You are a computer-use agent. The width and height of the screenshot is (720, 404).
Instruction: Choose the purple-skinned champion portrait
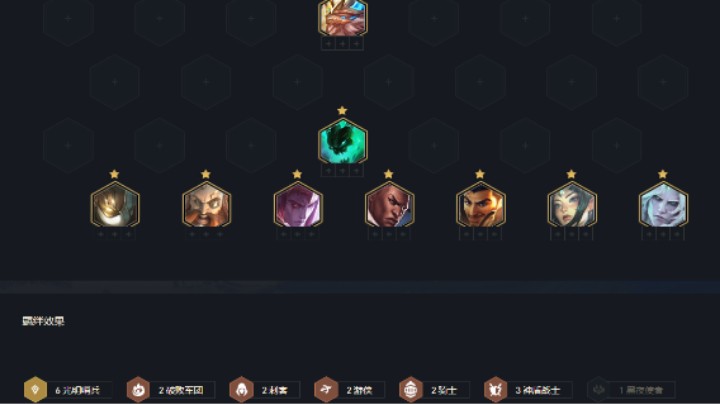[298, 205]
